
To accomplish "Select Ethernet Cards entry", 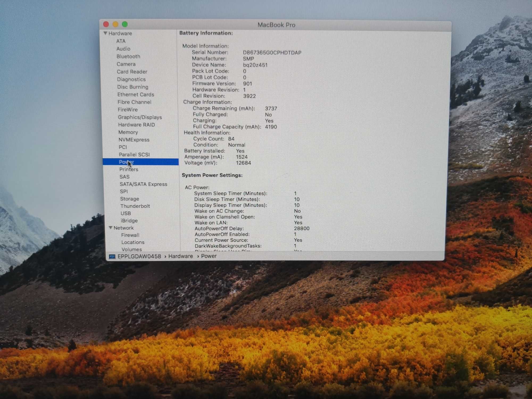I will click(136, 94).
